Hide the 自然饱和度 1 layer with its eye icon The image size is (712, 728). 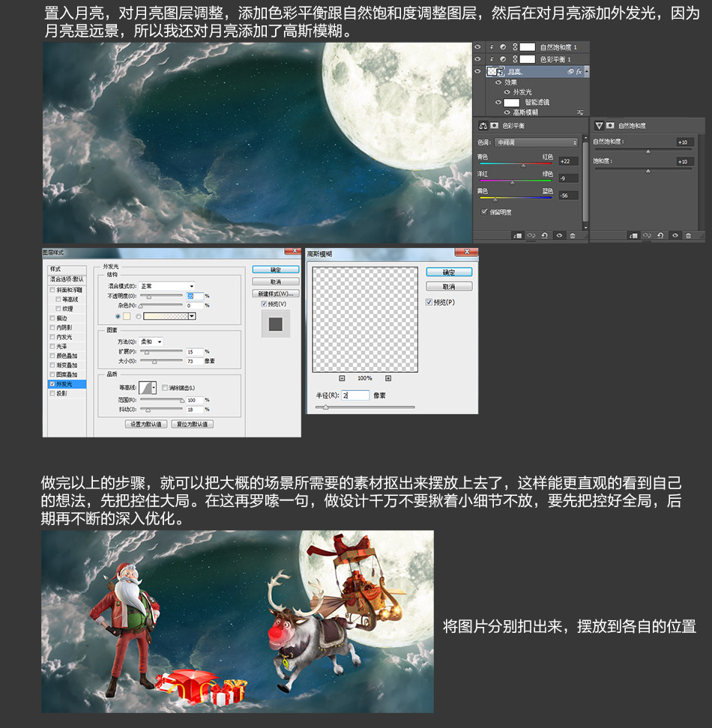point(477,47)
